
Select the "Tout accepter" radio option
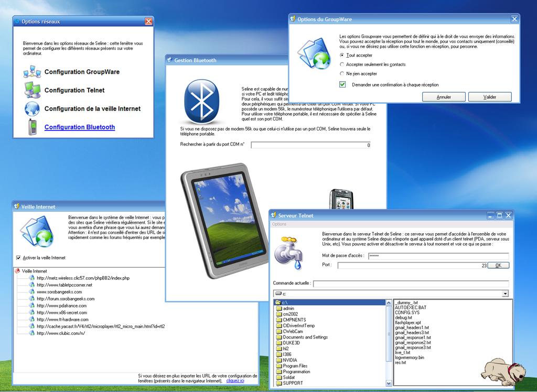[x=342, y=55]
